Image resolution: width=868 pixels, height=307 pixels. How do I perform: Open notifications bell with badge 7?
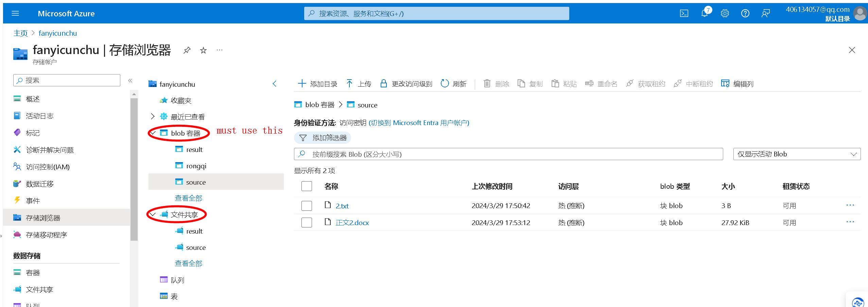(x=705, y=13)
